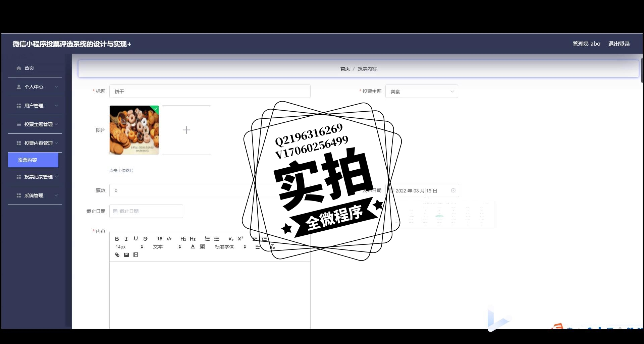The image size is (644, 344).
Task: Expand 系统管理 sidebar menu
Action: click(x=35, y=195)
